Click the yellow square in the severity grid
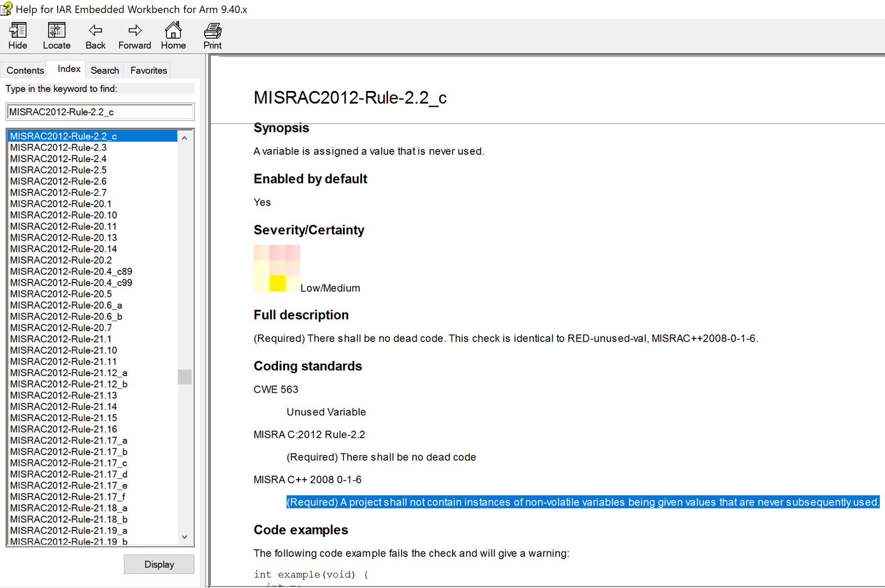Screen dimensions: 885x588 point(276,283)
